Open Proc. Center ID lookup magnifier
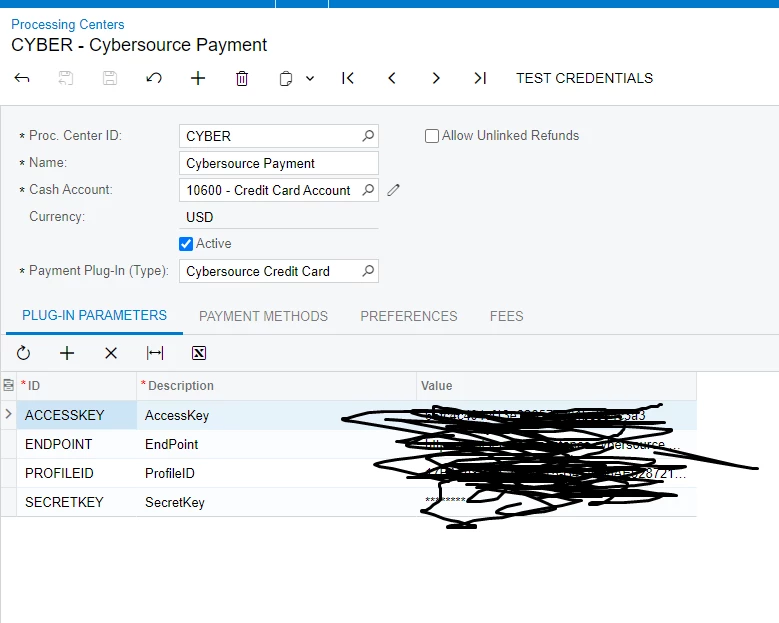The image size is (779, 623). pos(368,136)
